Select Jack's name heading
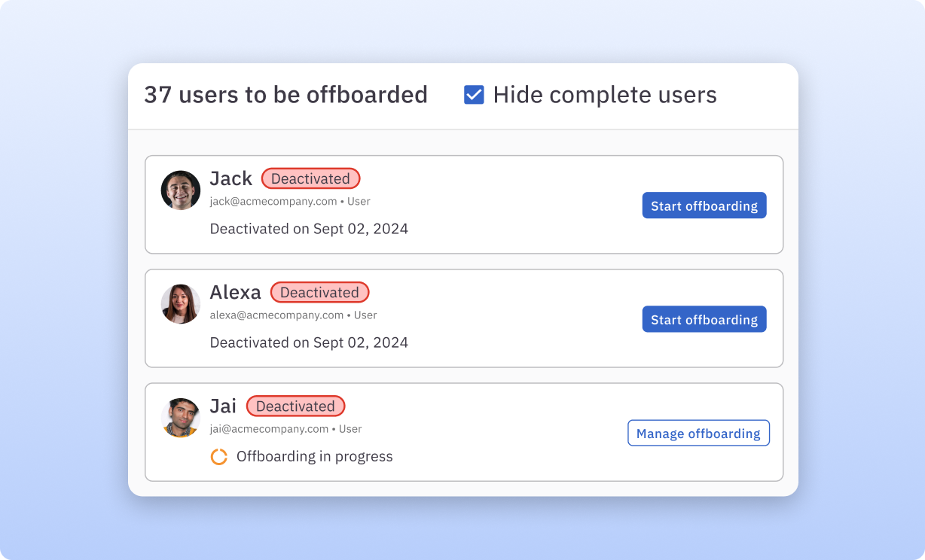 230,178
